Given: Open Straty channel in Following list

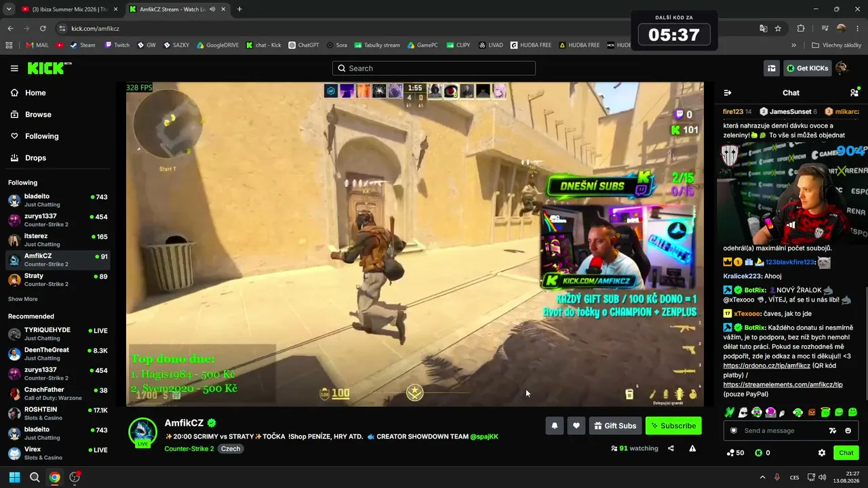Looking at the screenshot, I should (x=58, y=280).
